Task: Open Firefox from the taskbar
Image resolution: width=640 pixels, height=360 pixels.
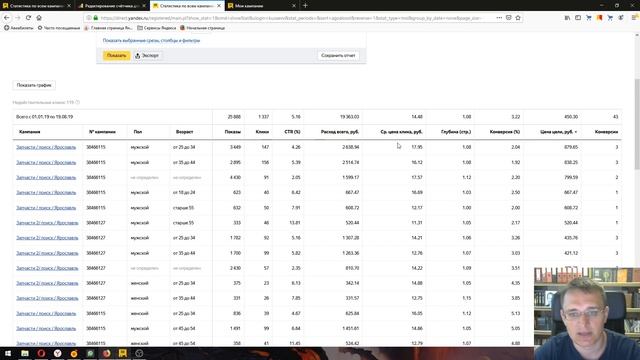Action: pyautogui.click(x=107, y=353)
